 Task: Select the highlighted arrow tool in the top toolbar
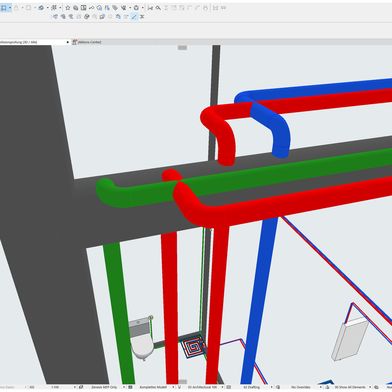point(3,7)
